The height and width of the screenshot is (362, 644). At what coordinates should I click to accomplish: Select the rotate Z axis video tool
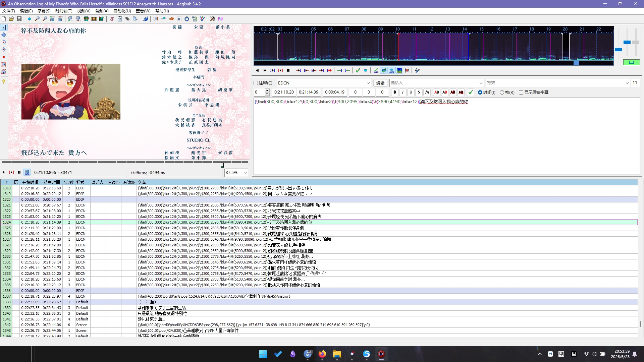(x=4, y=42)
